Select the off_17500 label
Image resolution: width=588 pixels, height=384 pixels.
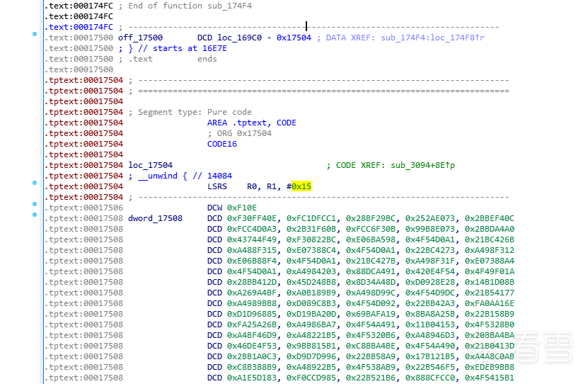[141, 38]
